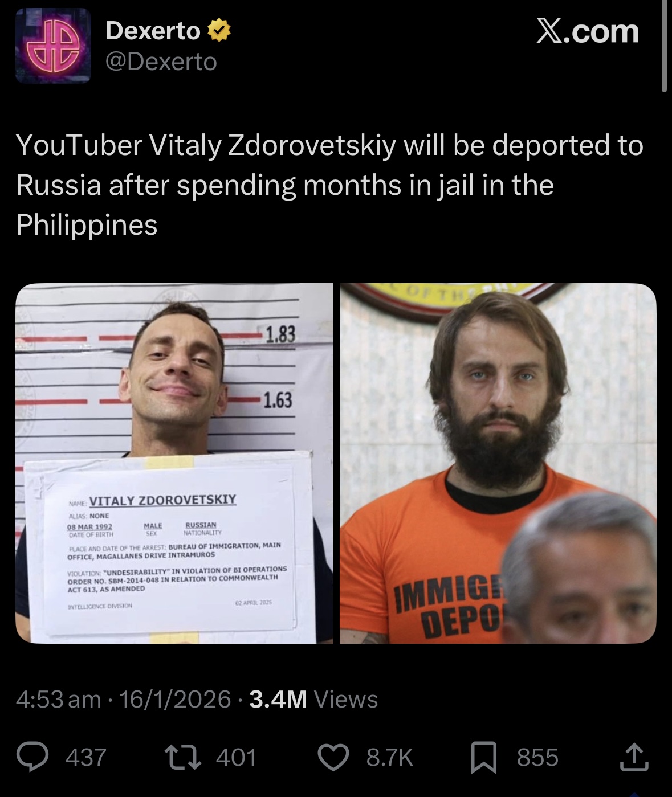Screen dimensions: 672x797
Task: Click the gold verified badge beside Dexerto
Action: point(219,30)
